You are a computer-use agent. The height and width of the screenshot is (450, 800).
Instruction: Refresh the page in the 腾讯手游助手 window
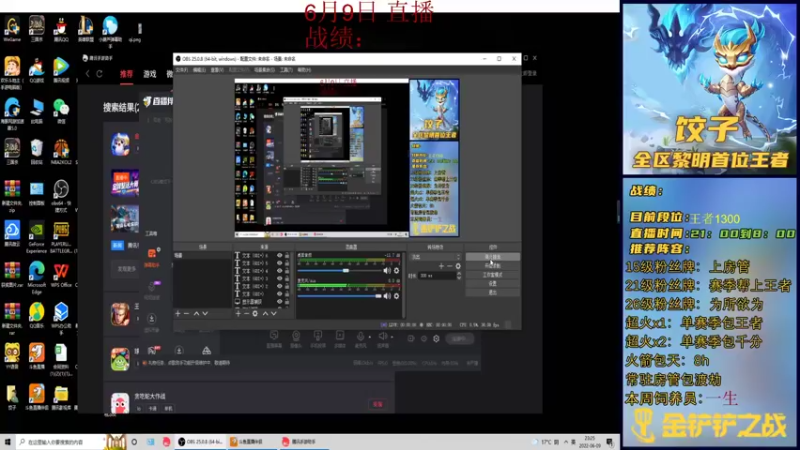point(99,74)
